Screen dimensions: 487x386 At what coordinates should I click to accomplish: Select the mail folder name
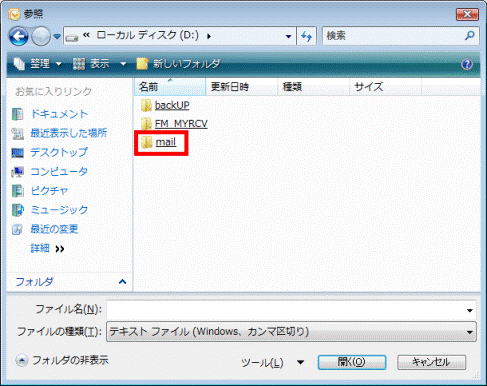tap(166, 142)
